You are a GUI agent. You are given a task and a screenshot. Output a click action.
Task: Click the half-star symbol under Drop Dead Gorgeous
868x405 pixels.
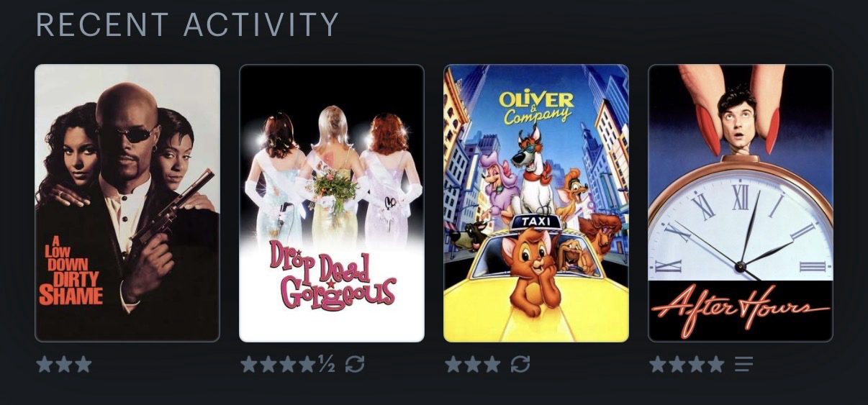point(327,364)
